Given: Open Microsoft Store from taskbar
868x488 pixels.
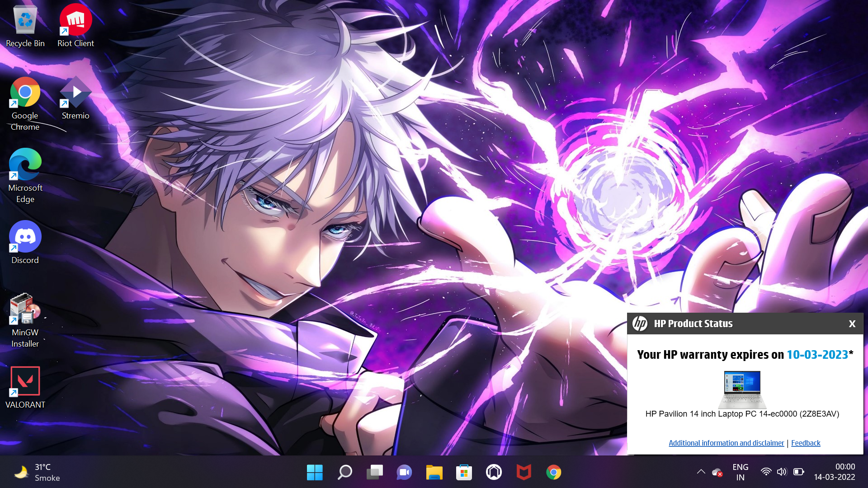Looking at the screenshot, I should point(464,472).
